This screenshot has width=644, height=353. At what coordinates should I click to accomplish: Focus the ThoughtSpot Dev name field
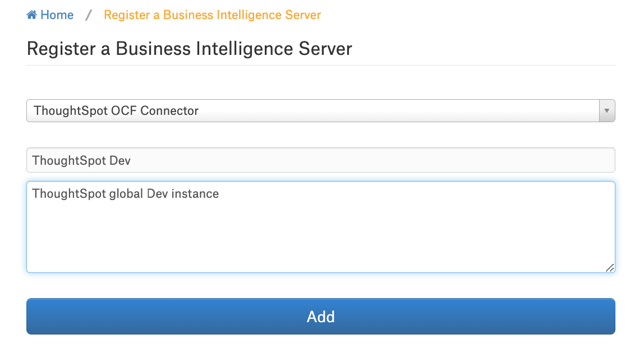pos(321,160)
